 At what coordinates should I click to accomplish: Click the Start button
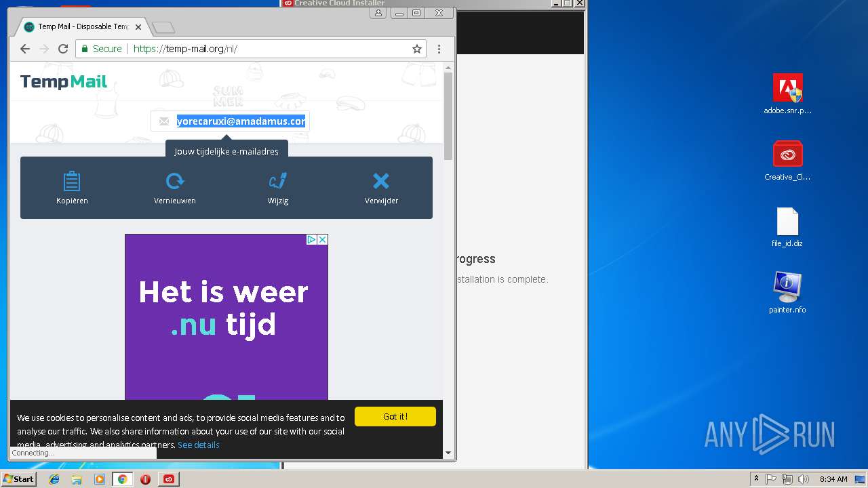[18, 479]
